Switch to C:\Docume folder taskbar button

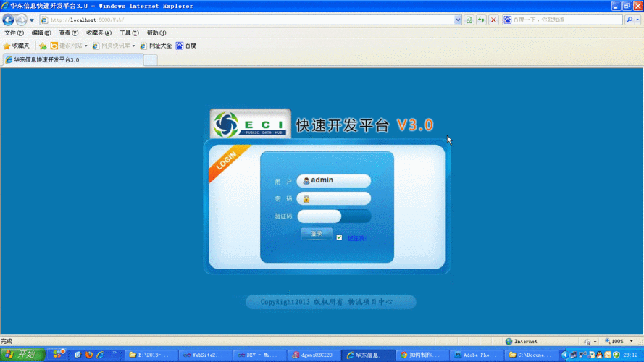tap(530, 355)
